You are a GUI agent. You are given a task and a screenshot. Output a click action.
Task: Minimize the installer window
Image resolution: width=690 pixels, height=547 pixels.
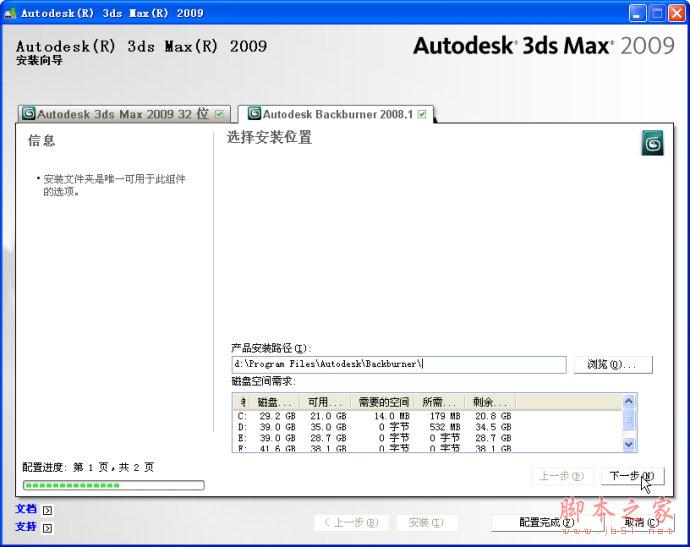(637, 13)
